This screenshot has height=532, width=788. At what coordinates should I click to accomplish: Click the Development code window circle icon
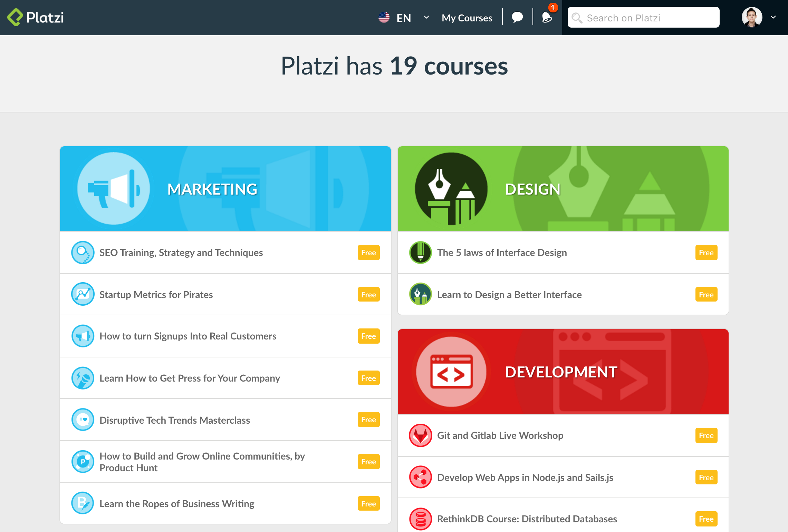click(x=451, y=372)
